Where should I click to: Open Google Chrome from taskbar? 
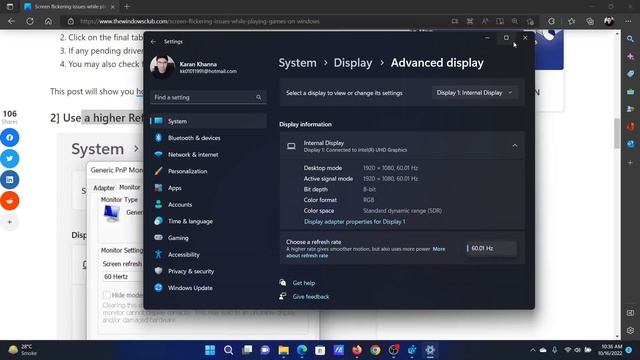pyautogui.click(x=375, y=350)
